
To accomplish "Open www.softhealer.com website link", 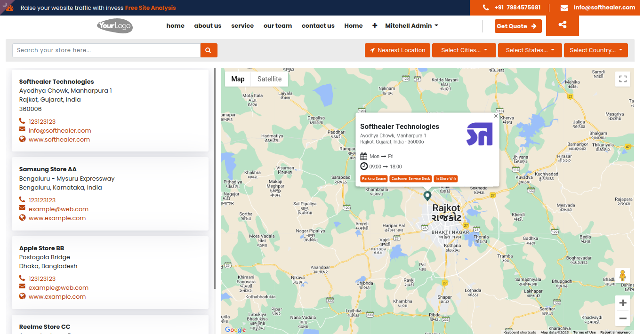I will tap(59, 140).
